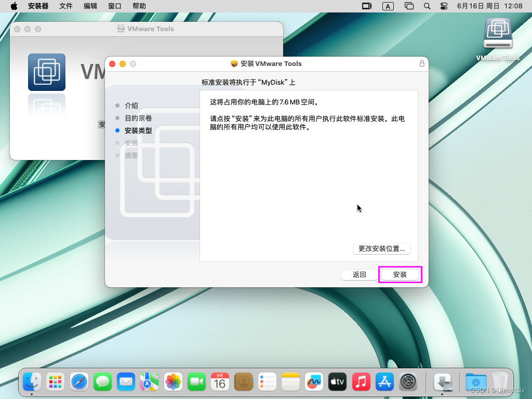Open the 帮助 menu
The width and height of the screenshot is (532, 399).
click(139, 6)
